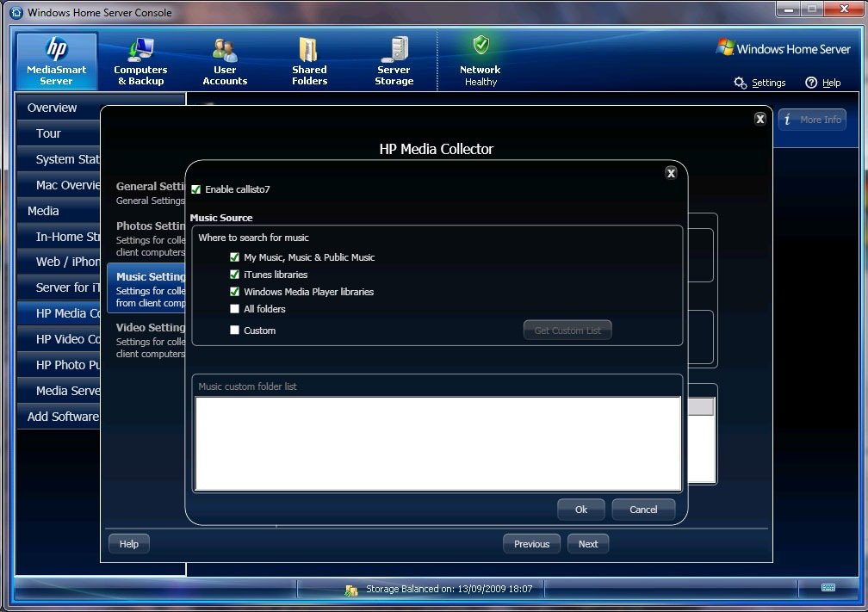Click the More Info button

point(812,120)
